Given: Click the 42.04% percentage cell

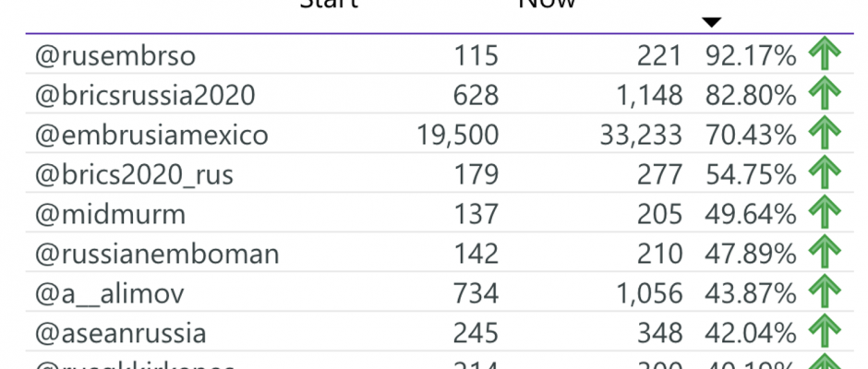Looking at the screenshot, I should click(751, 333).
